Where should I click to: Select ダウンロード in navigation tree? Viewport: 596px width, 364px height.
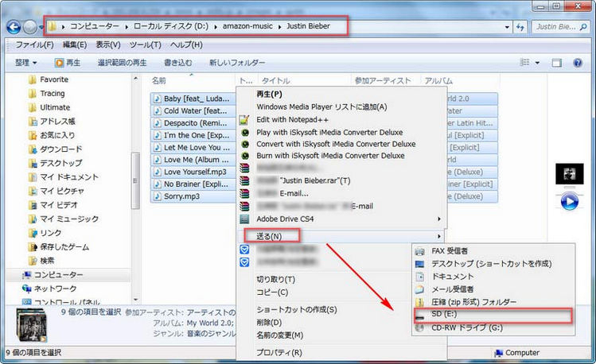click(x=61, y=149)
